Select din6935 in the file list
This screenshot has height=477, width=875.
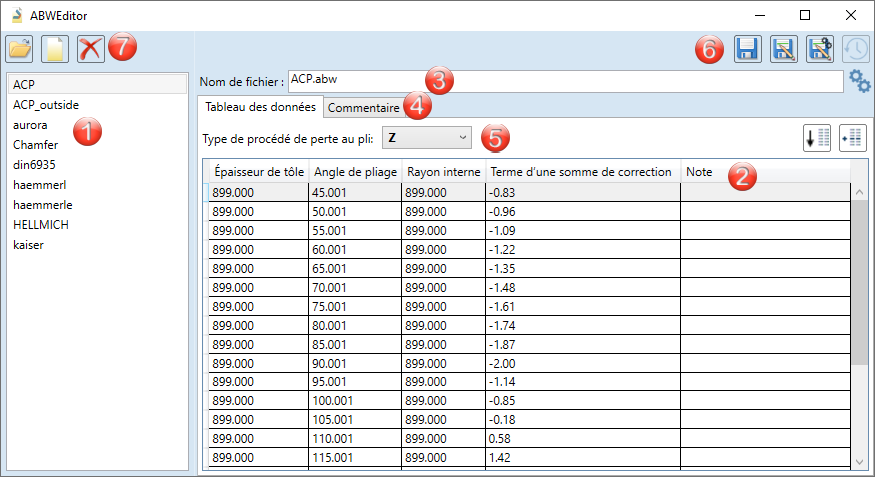pos(98,165)
